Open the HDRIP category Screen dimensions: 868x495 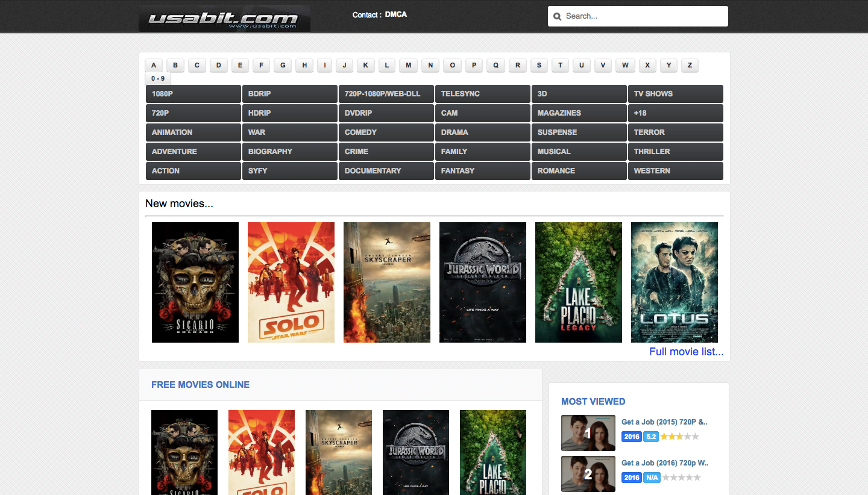290,113
